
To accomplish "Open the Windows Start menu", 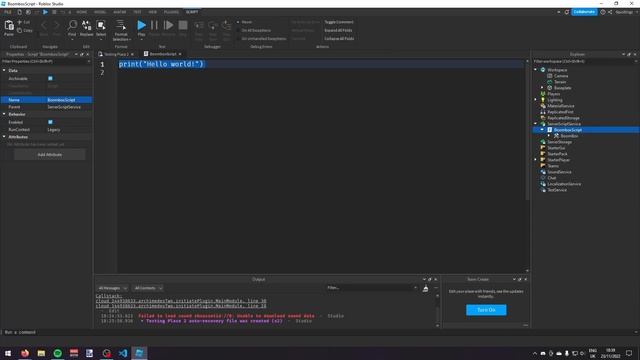I will tap(8, 353).
